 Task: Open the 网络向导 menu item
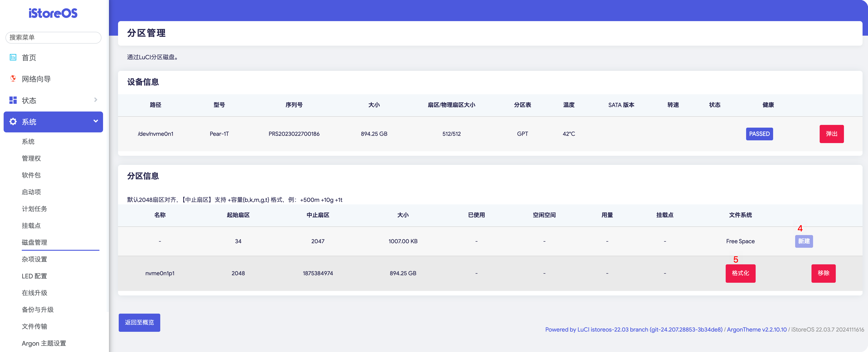point(36,79)
